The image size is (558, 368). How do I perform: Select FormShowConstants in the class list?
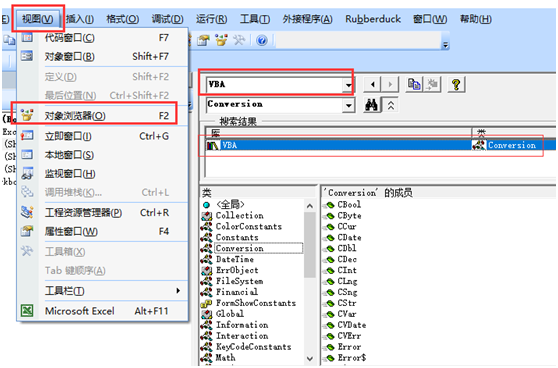point(256,303)
